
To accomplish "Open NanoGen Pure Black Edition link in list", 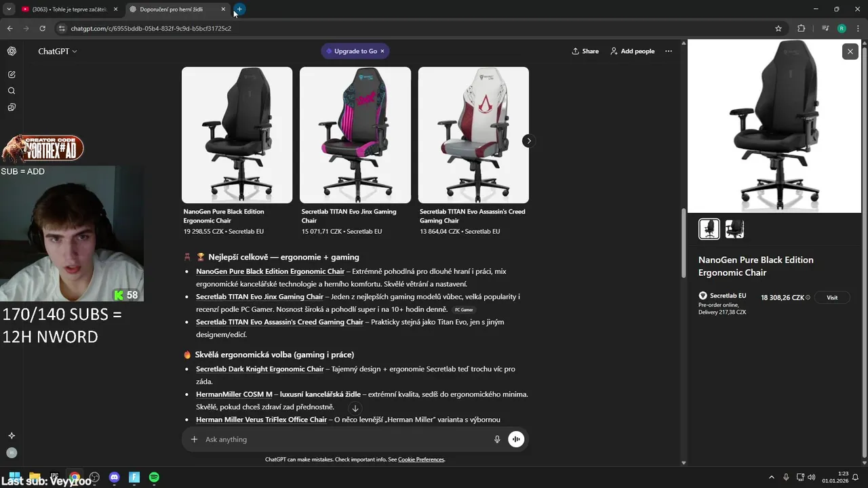I will point(270,272).
